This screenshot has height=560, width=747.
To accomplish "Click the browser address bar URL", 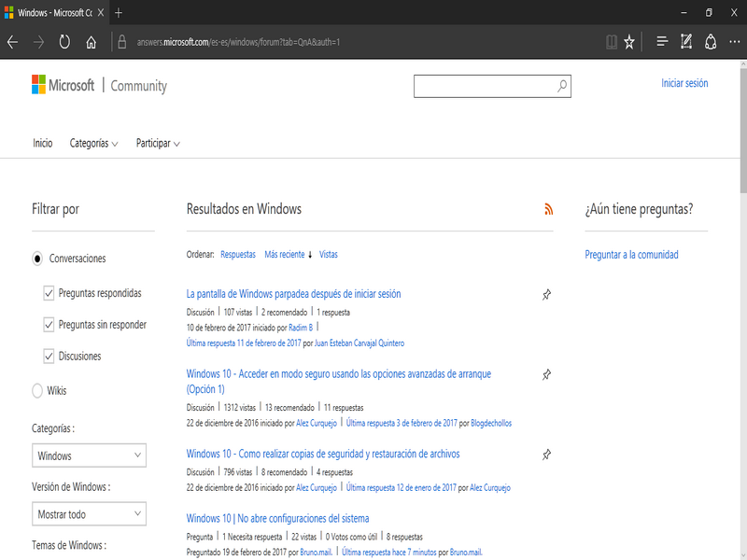I will [238, 42].
